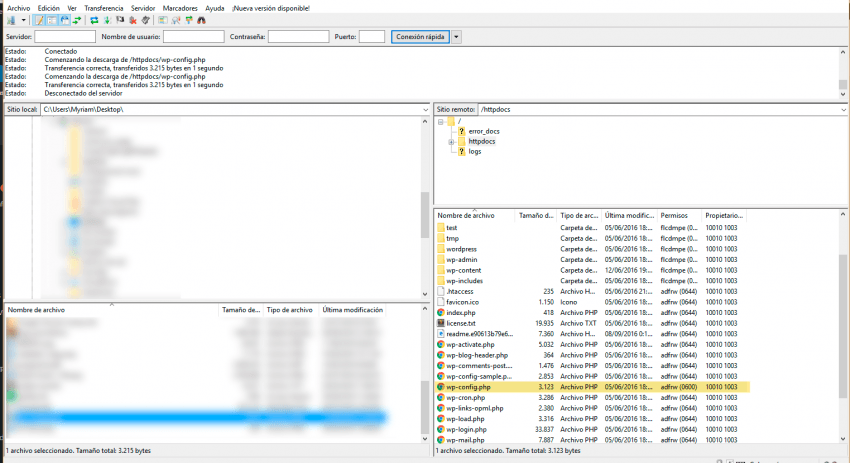
Task: Toggle the local directory tree view
Action: pyautogui.click(x=52, y=20)
